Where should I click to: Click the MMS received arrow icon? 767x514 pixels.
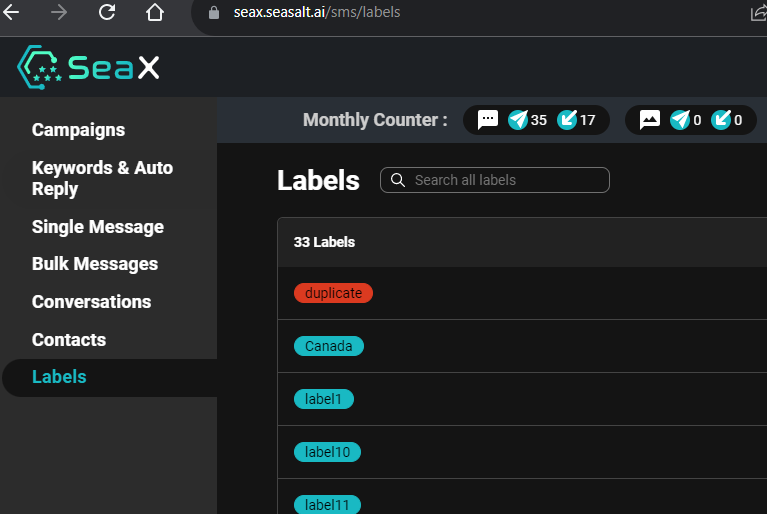pyautogui.click(x=721, y=120)
